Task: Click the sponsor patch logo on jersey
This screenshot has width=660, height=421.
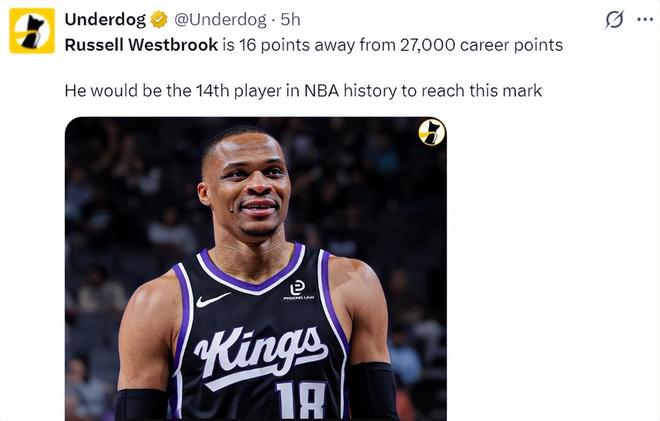Action: [297, 290]
